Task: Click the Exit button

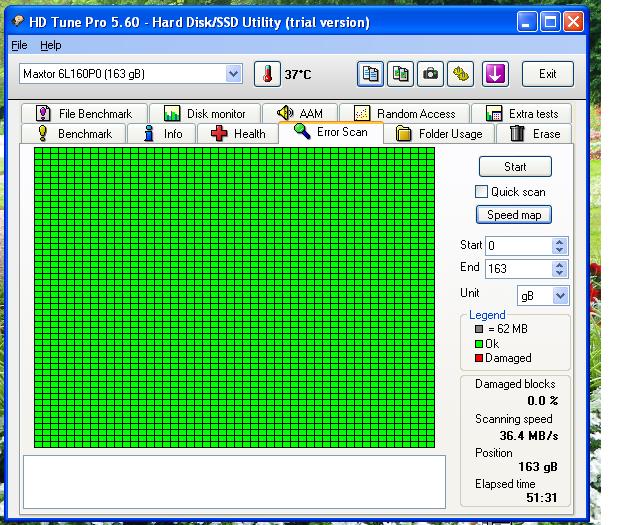Action: [547, 74]
